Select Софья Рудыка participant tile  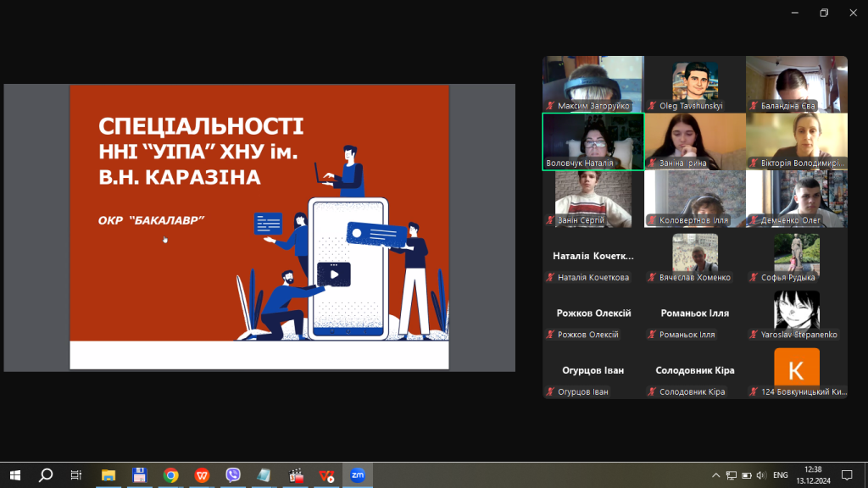point(797,256)
